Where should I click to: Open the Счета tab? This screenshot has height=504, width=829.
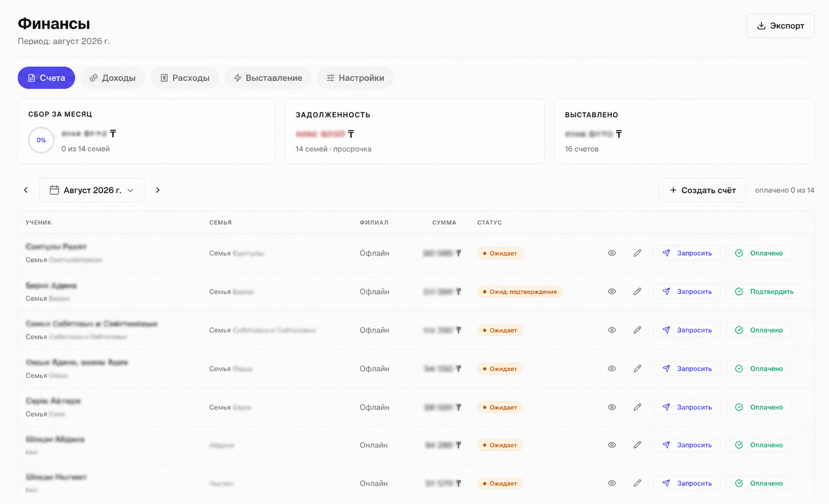pyautogui.click(x=46, y=78)
